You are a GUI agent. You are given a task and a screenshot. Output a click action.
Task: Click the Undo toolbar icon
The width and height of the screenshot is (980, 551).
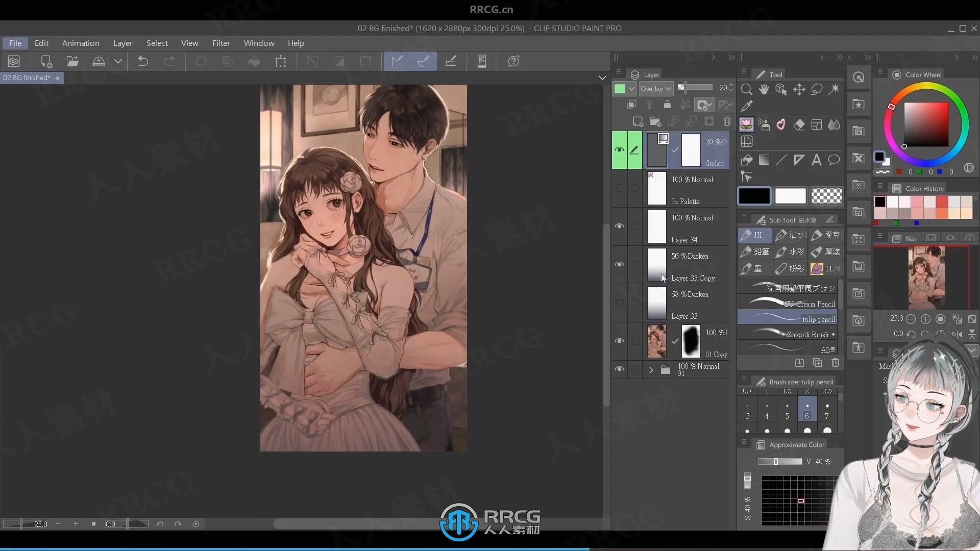(143, 62)
